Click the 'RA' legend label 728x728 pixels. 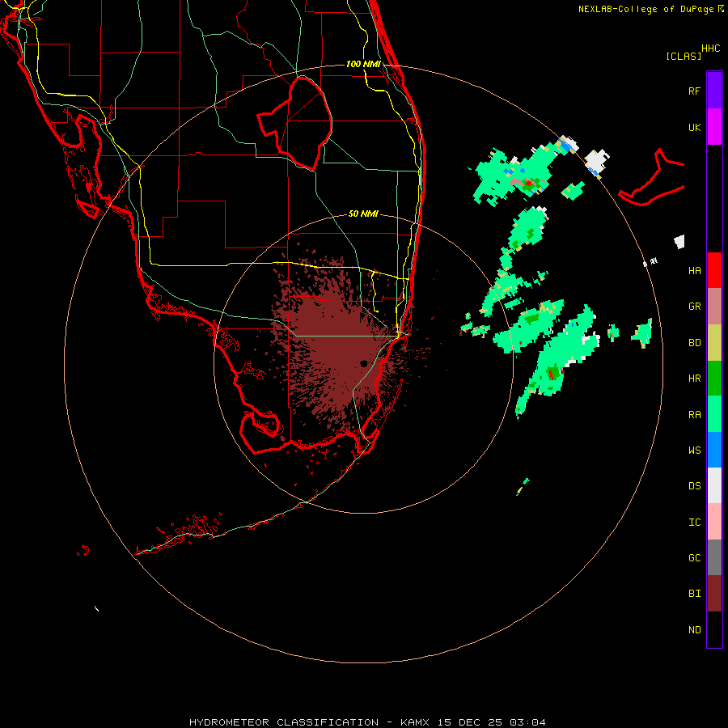694,415
